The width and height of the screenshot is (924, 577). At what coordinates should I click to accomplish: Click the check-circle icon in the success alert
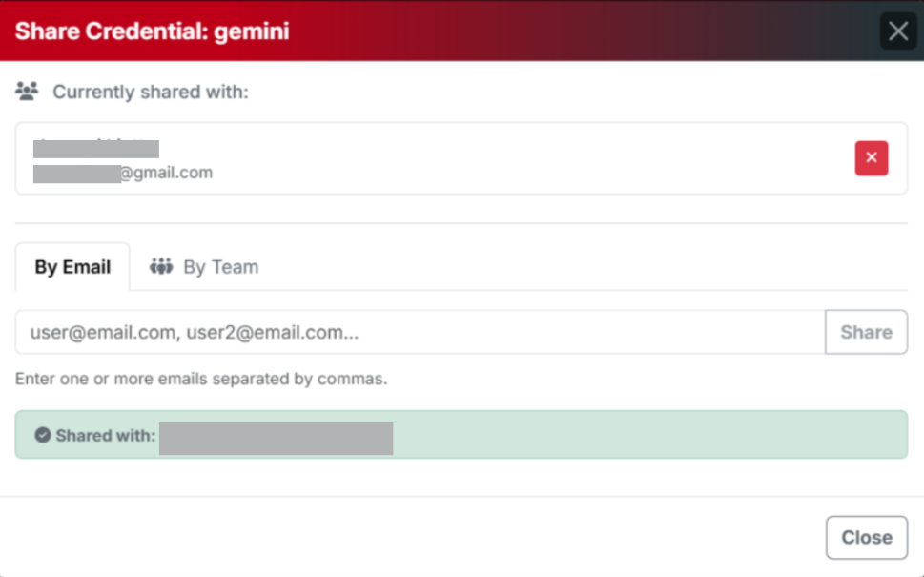pyautogui.click(x=43, y=435)
